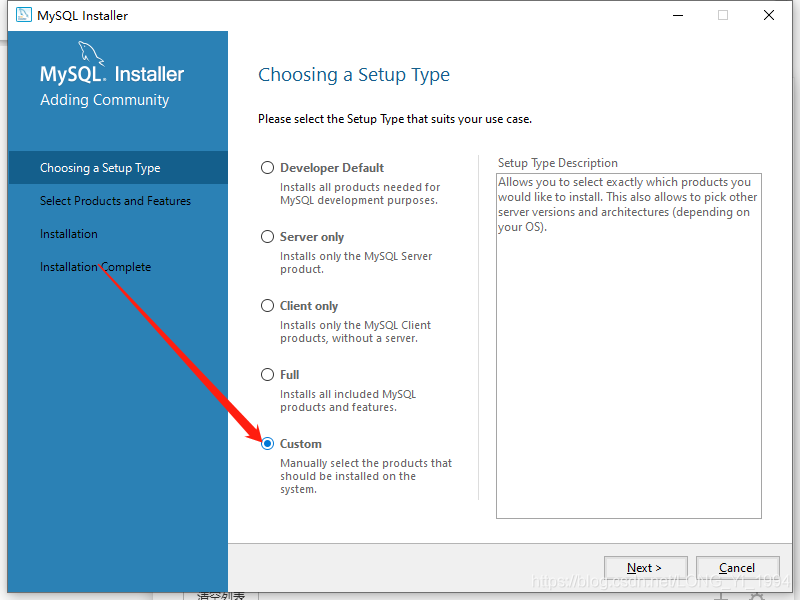Click the 'Adding Community' subtitle text
The height and width of the screenshot is (600, 800).
pyautogui.click(x=105, y=99)
